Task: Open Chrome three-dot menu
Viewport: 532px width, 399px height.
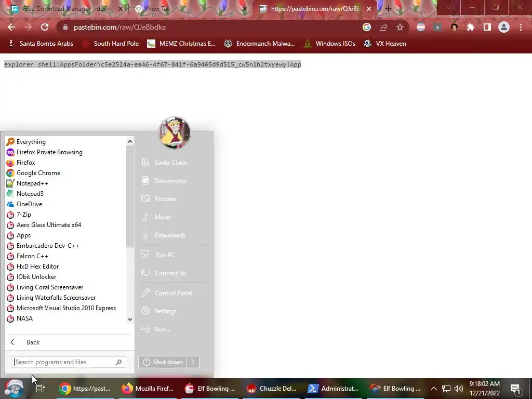Action: coord(521,27)
